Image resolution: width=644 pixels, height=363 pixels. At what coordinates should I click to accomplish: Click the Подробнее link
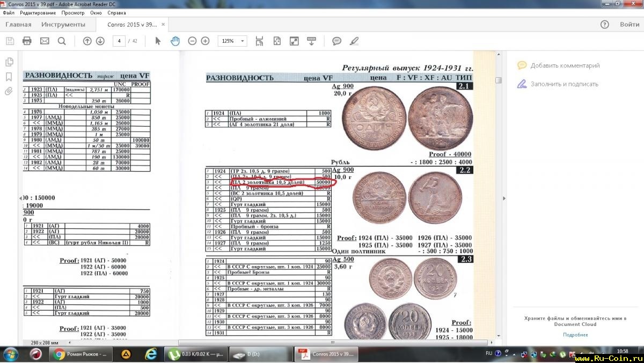[575, 335]
